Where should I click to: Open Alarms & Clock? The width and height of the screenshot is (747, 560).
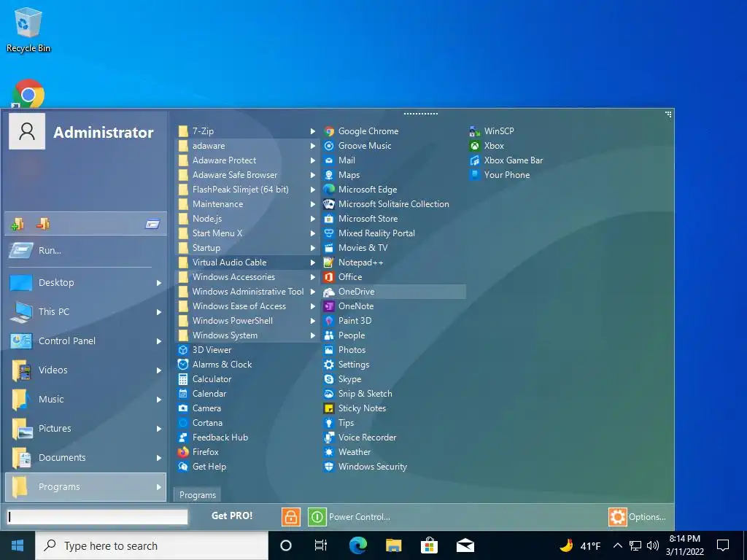click(x=214, y=365)
